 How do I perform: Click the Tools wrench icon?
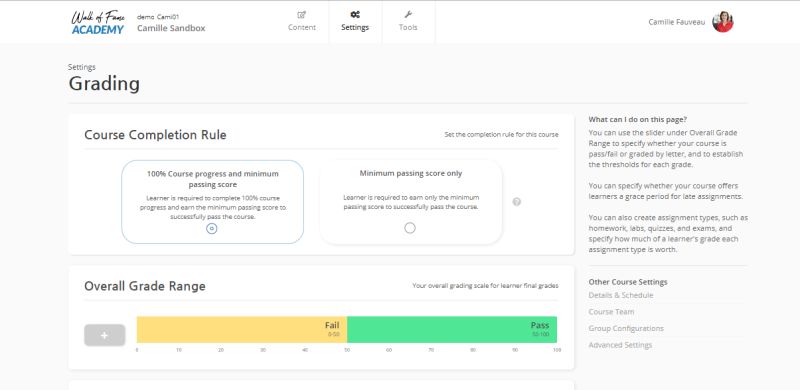click(x=408, y=15)
